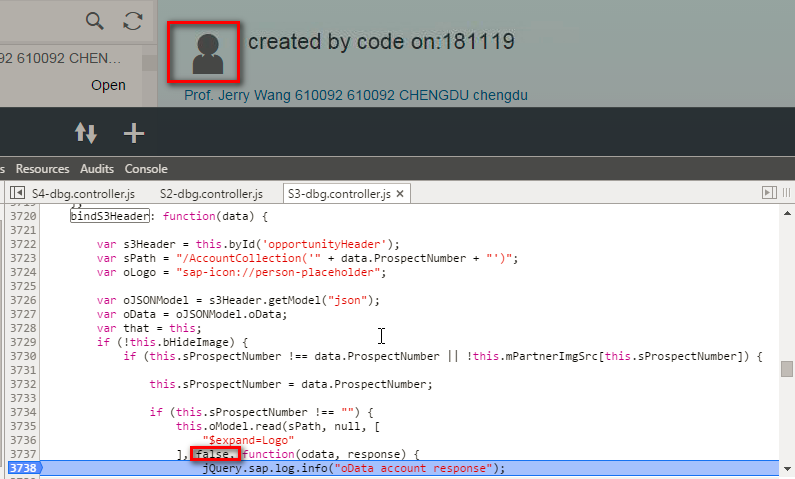Click the Prof. Jerry Wang account link
The image size is (795, 479).
[x=356, y=95]
